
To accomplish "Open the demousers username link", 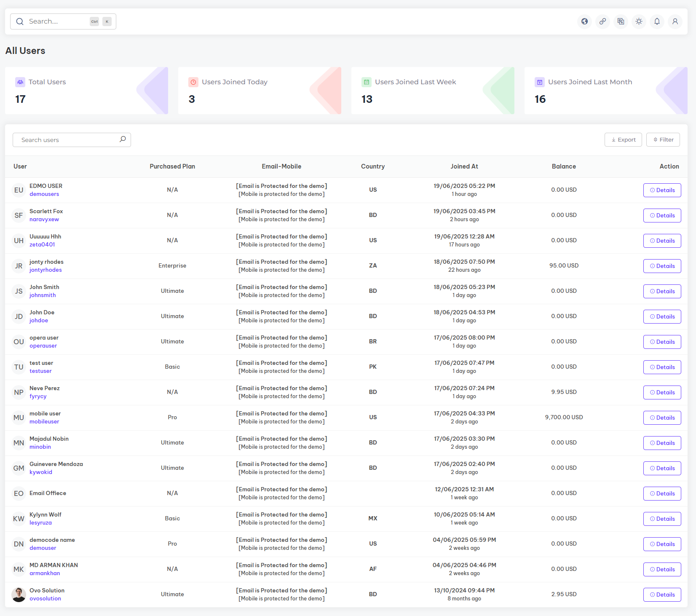I will (44, 194).
